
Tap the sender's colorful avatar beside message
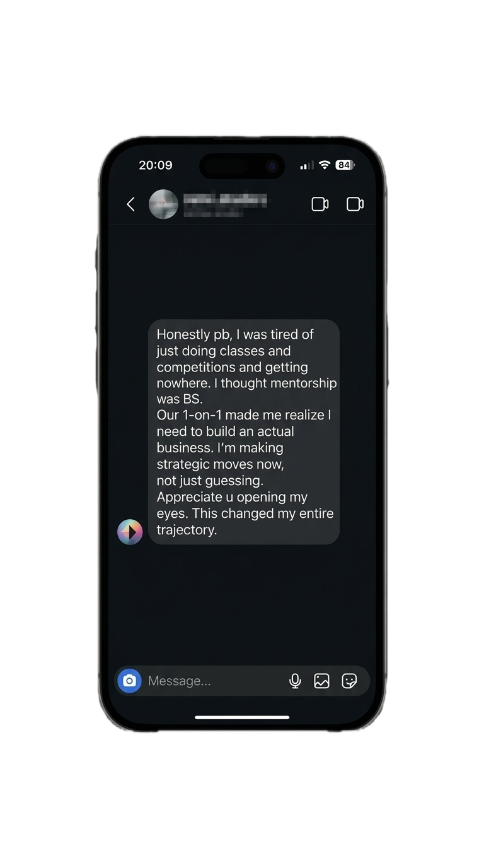click(130, 532)
